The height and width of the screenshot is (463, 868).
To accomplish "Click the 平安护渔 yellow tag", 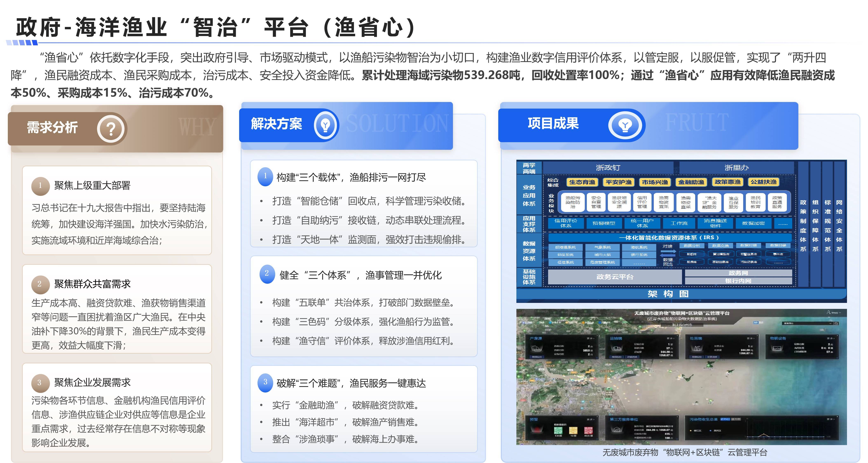I will (x=618, y=182).
